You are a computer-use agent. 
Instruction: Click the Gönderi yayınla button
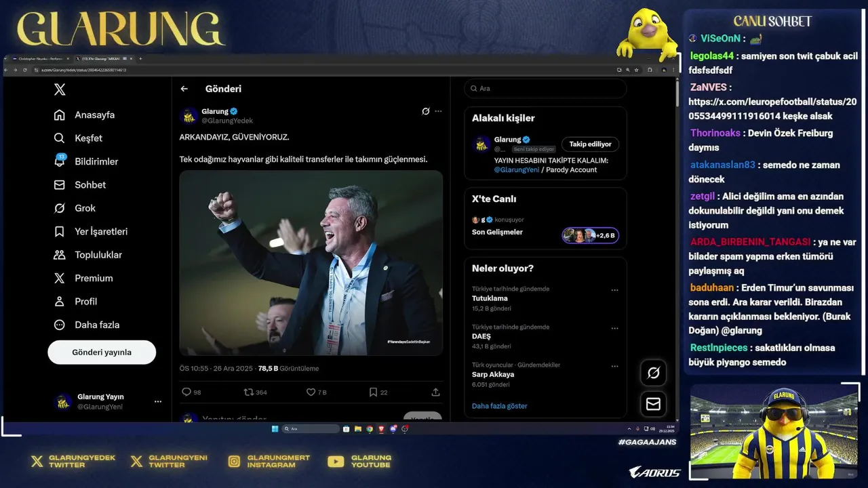click(102, 352)
